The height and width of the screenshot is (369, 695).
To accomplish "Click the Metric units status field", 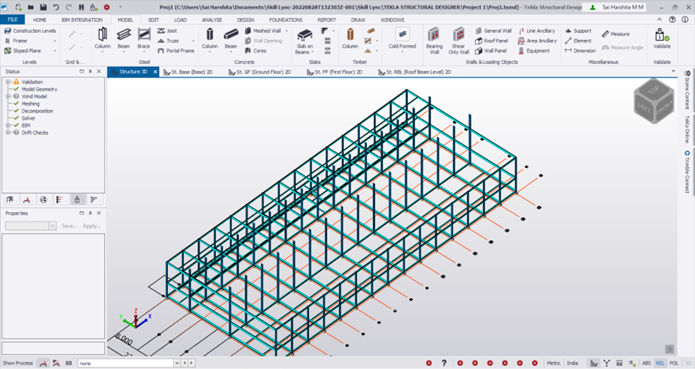I will [553, 363].
